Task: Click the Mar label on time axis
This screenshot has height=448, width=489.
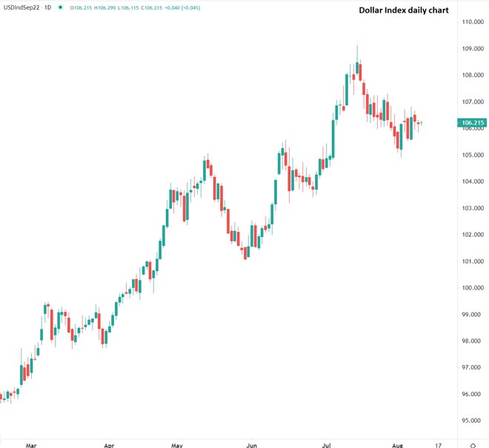Action: (x=30, y=446)
